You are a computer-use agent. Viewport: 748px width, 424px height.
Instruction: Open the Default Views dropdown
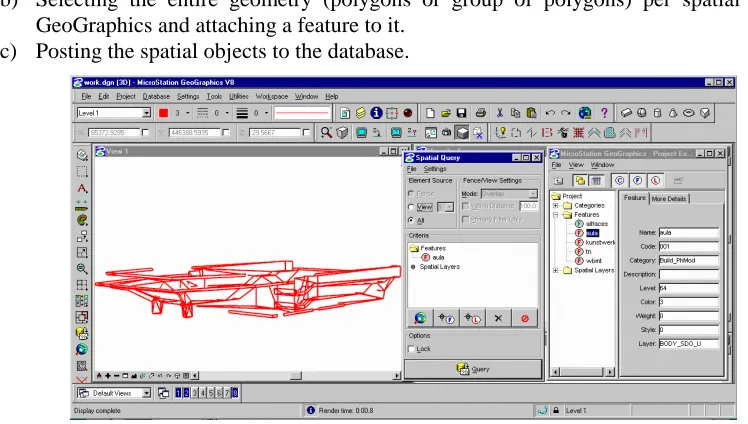(x=146, y=393)
